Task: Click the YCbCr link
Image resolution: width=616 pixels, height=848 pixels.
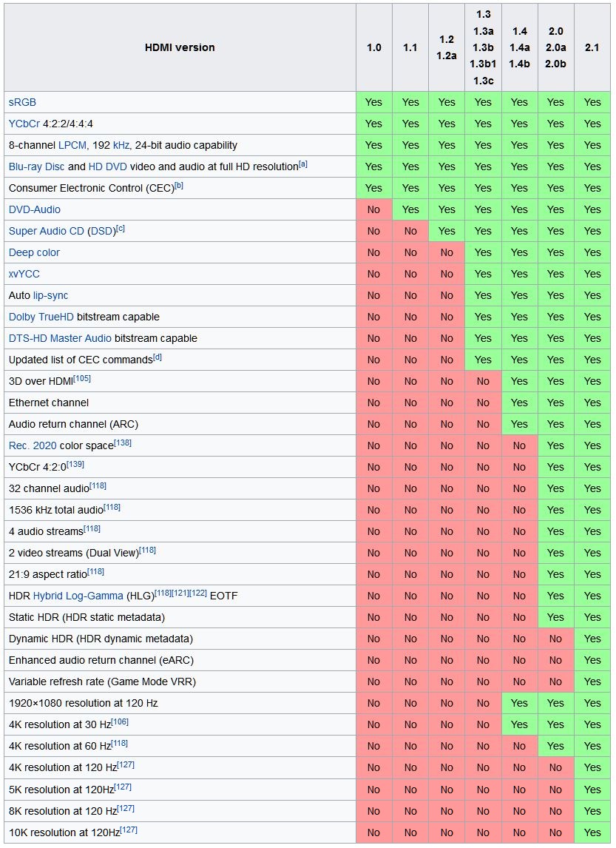Action: (24, 124)
